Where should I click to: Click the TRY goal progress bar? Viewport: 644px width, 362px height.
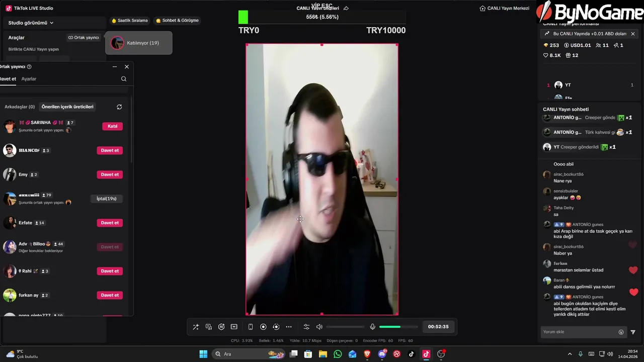[x=322, y=17]
